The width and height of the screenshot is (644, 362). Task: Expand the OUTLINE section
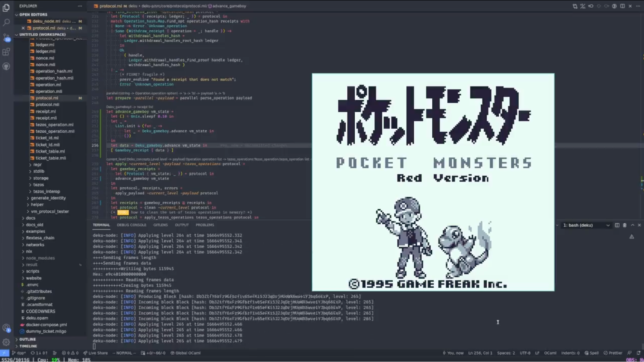pyautogui.click(x=27, y=339)
